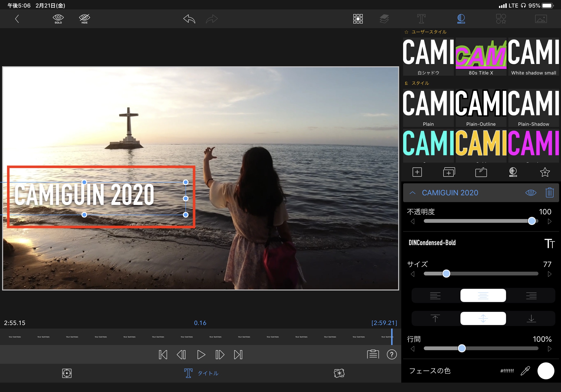
Task: Collapse the CAMIGUIN 2020 section chevron
Action: point(413,192)
